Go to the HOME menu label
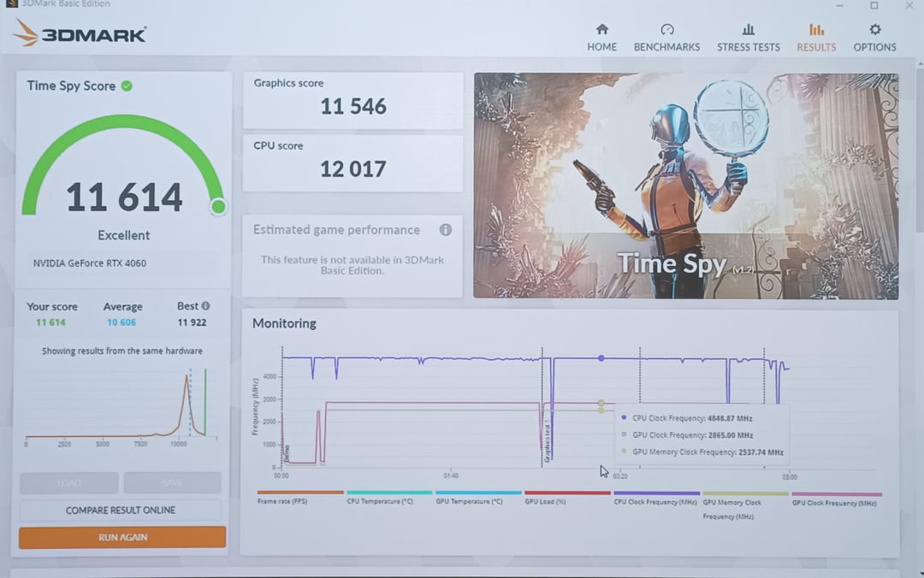 (x=601, y=47)
